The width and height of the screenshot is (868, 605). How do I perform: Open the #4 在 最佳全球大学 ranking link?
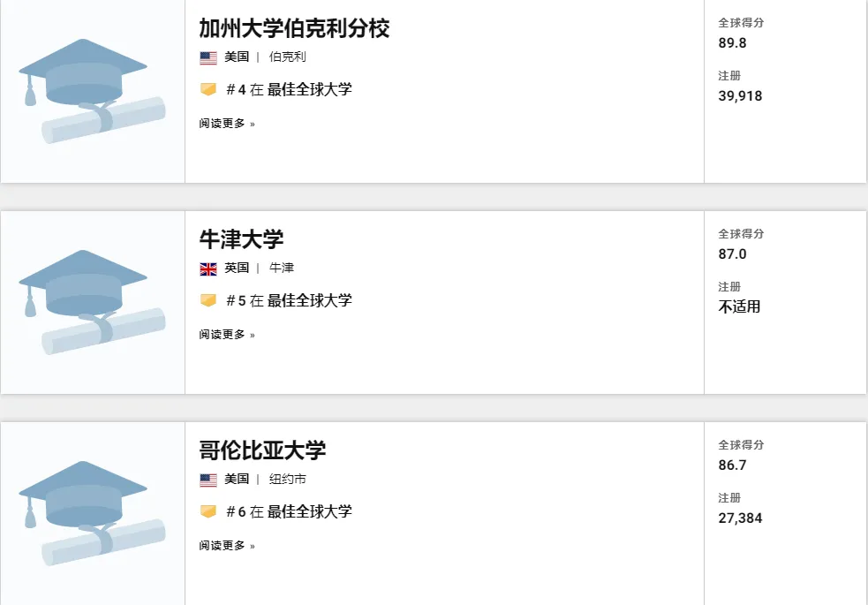(x=289, y=89)
